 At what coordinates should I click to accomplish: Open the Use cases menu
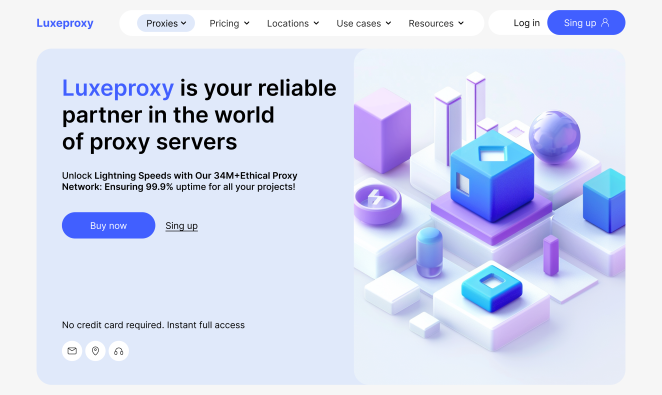[364, 23]
